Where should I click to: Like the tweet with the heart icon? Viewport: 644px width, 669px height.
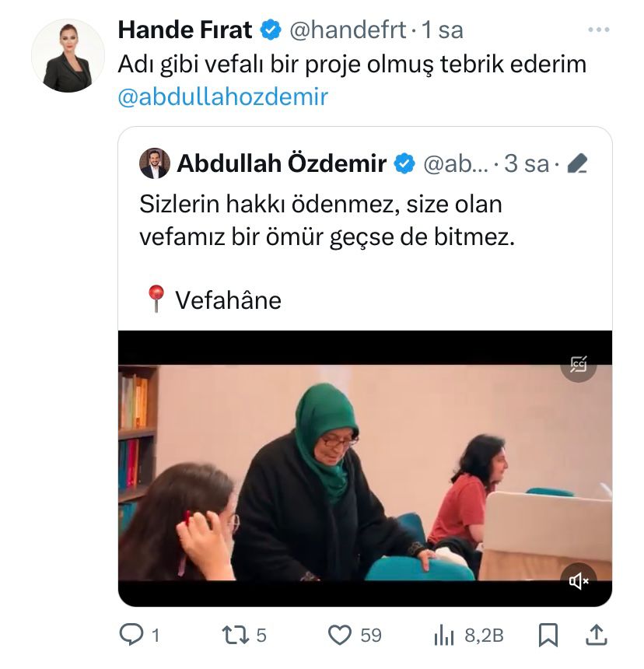(339, 635)
